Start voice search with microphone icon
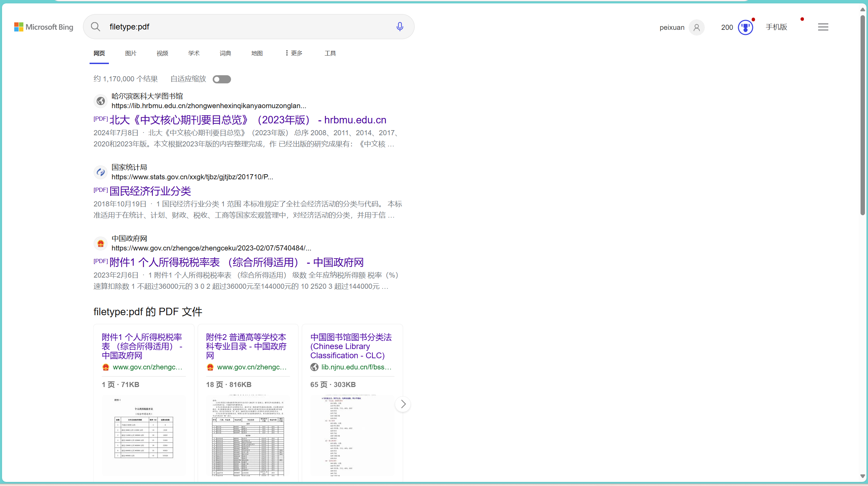The height and width of the screenshot is (486, 868). click(x=400, y=27)
